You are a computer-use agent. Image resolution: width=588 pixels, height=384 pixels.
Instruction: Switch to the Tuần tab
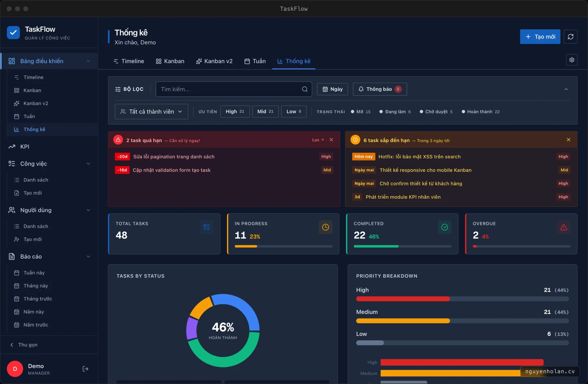(x=255, y=61)
